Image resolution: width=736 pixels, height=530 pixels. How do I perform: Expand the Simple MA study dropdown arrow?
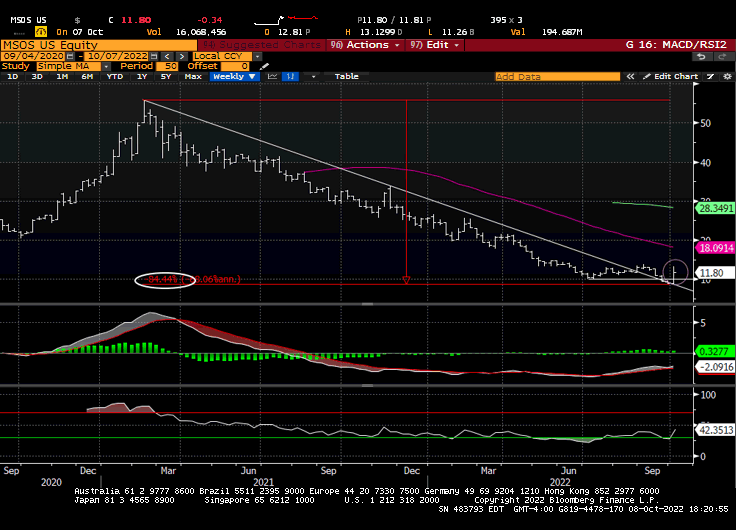(106, 66)
